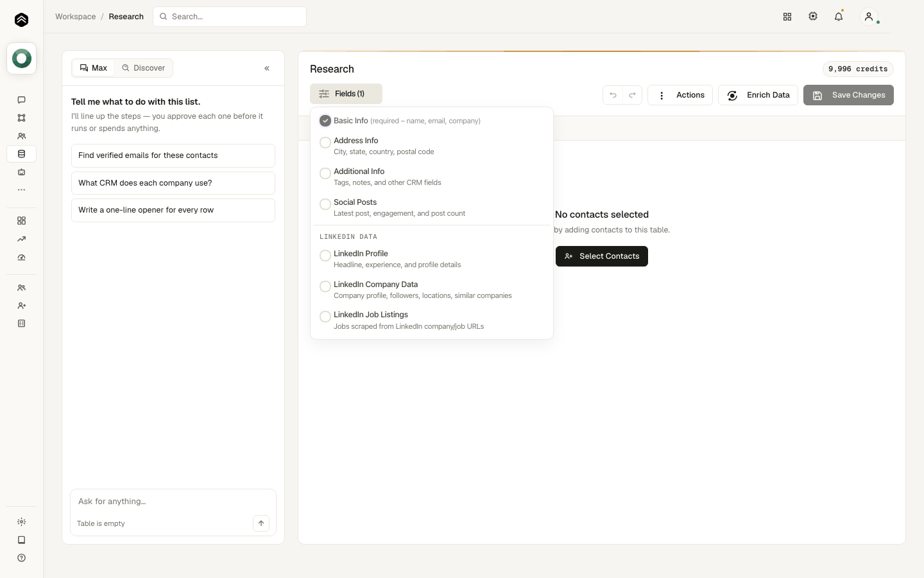
Task: Switch to the Max tab
Action: 94,68
